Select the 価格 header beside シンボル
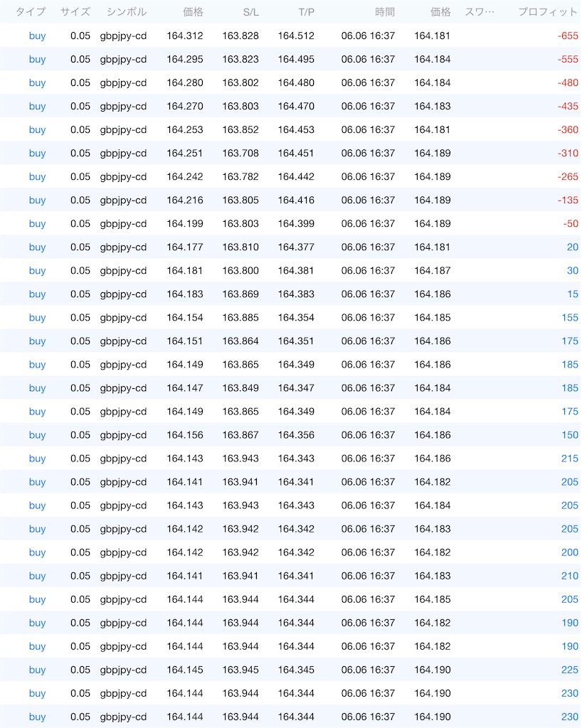Viewport: 582px width, 728px height. [x=193, y=12]
